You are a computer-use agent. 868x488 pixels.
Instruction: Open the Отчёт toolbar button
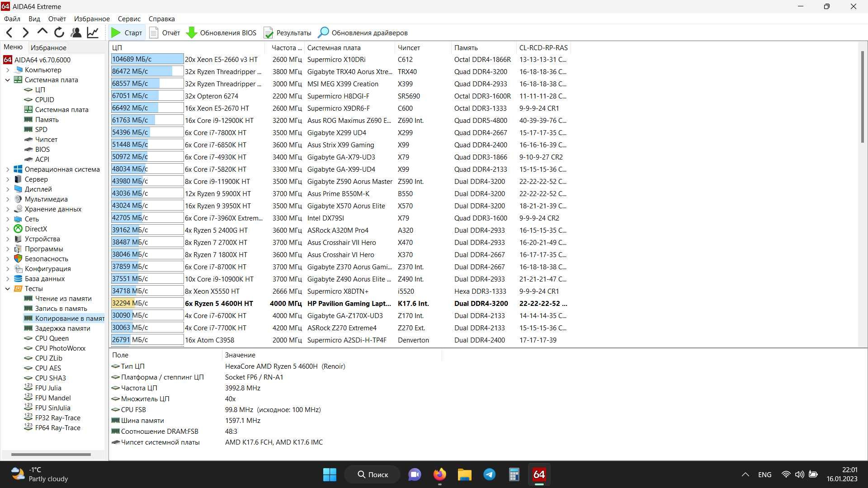(165, 33)
